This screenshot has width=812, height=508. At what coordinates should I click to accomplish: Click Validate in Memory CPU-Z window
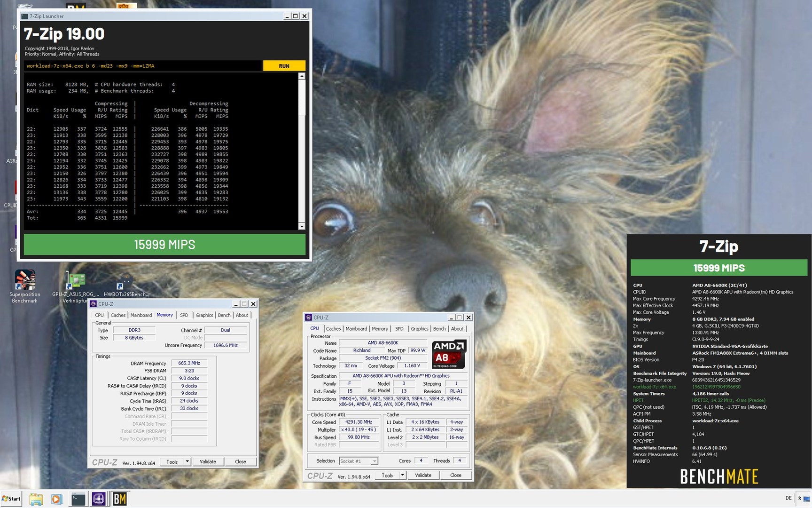coord(208,462)
